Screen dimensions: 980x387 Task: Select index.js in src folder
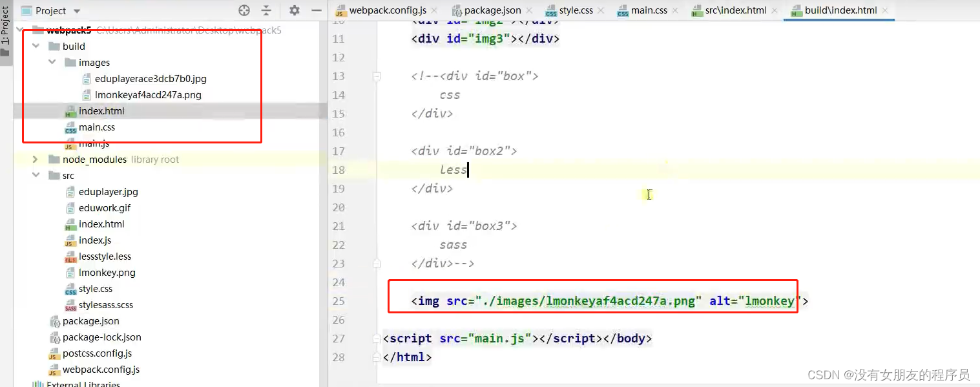[x=95, y=240]
